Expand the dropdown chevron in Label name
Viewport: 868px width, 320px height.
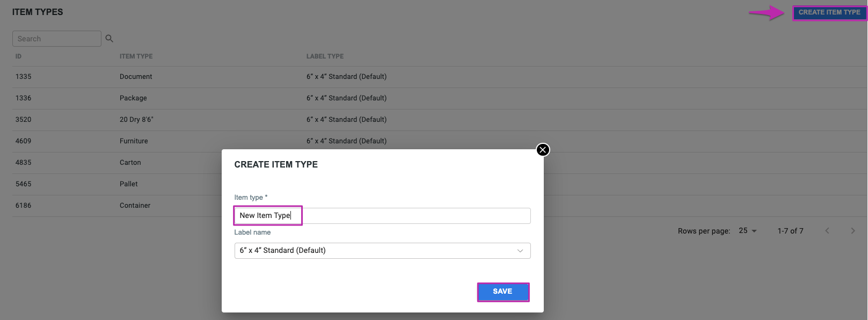[520, 251]
